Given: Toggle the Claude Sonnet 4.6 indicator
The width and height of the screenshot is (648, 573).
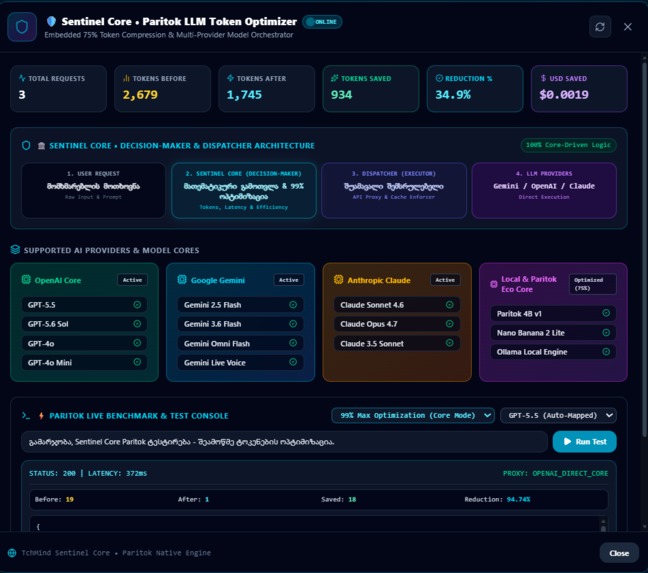Looking at the screenshot, I should click(450, 304).
